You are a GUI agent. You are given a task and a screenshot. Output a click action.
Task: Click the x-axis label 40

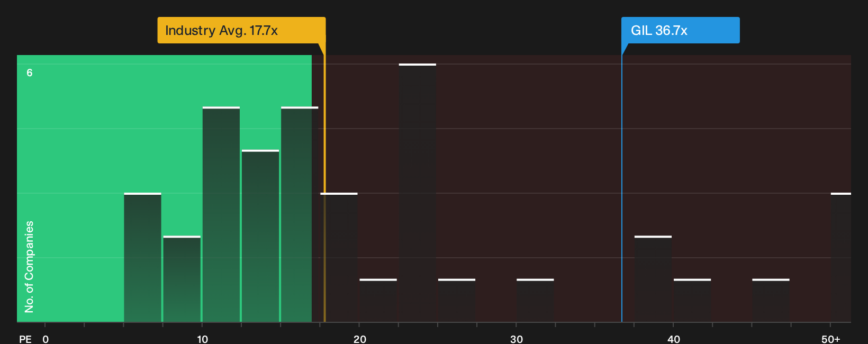click(674, 339)
